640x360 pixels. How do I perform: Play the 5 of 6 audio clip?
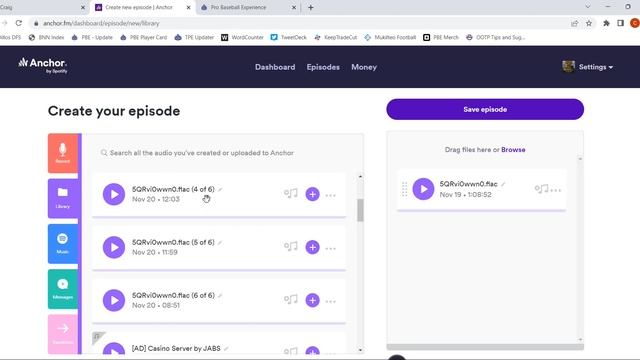tap(114, 247)
